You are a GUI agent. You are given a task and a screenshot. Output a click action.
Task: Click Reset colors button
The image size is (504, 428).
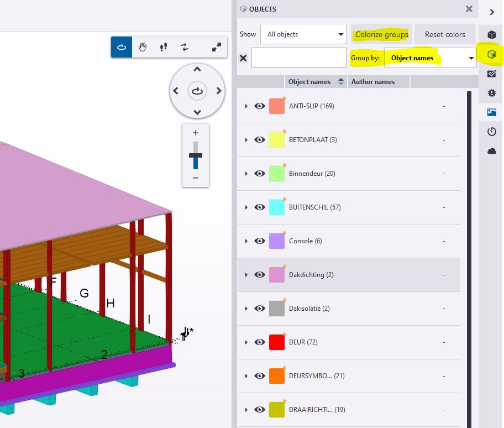(445, 34)
